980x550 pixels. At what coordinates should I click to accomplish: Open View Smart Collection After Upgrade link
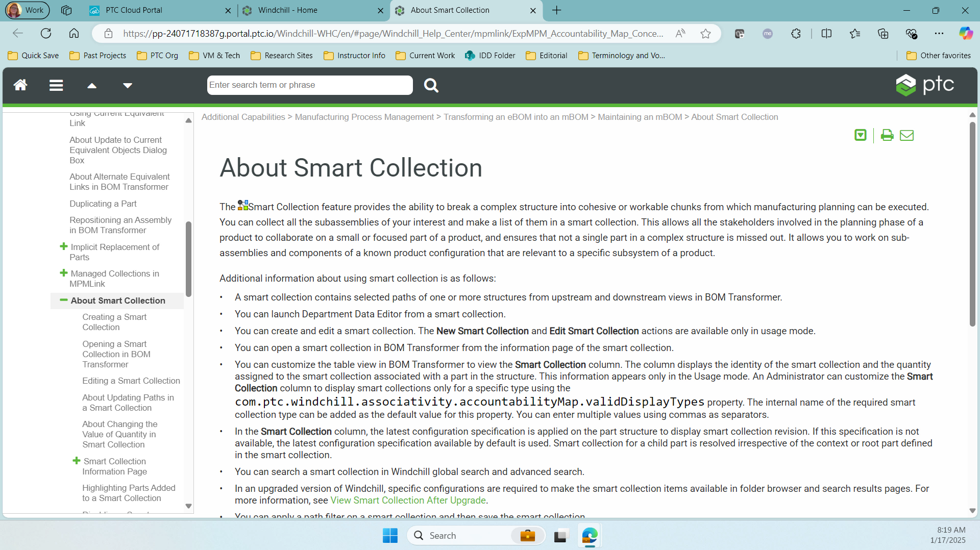408,501
